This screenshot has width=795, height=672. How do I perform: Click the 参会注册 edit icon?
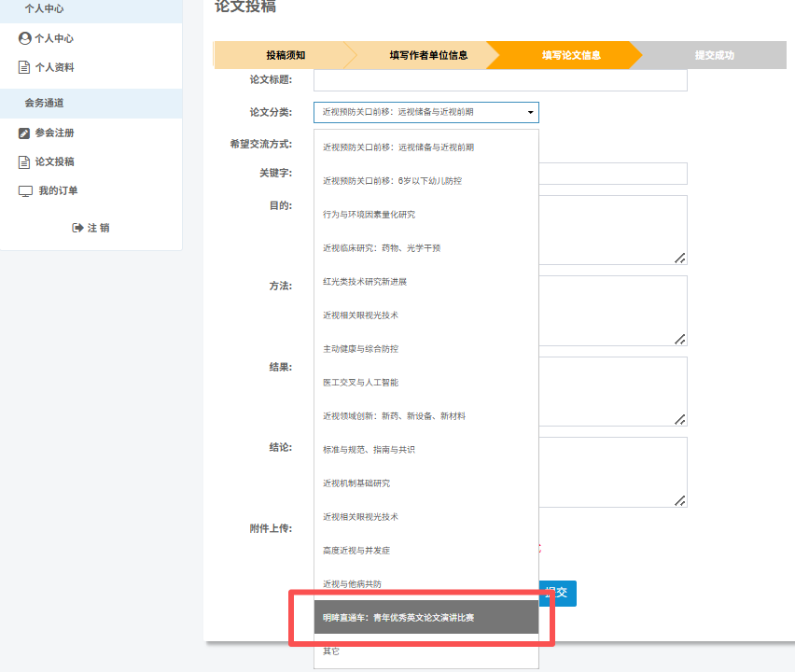(x=25, y=133)
